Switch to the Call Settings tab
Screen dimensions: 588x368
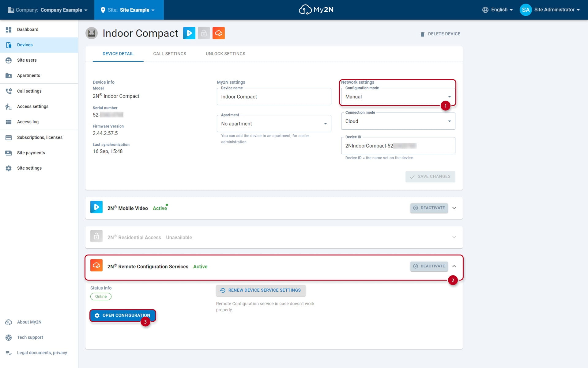170,54
